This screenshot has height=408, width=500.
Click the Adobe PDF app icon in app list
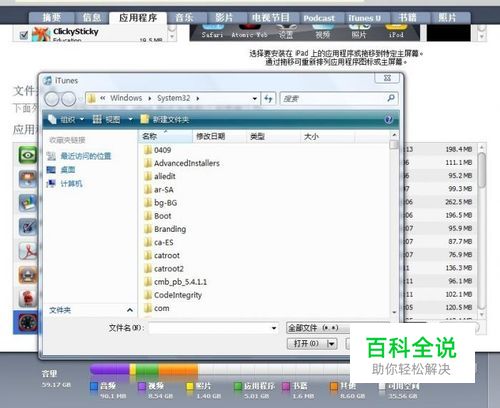click(x=28, y=251)
